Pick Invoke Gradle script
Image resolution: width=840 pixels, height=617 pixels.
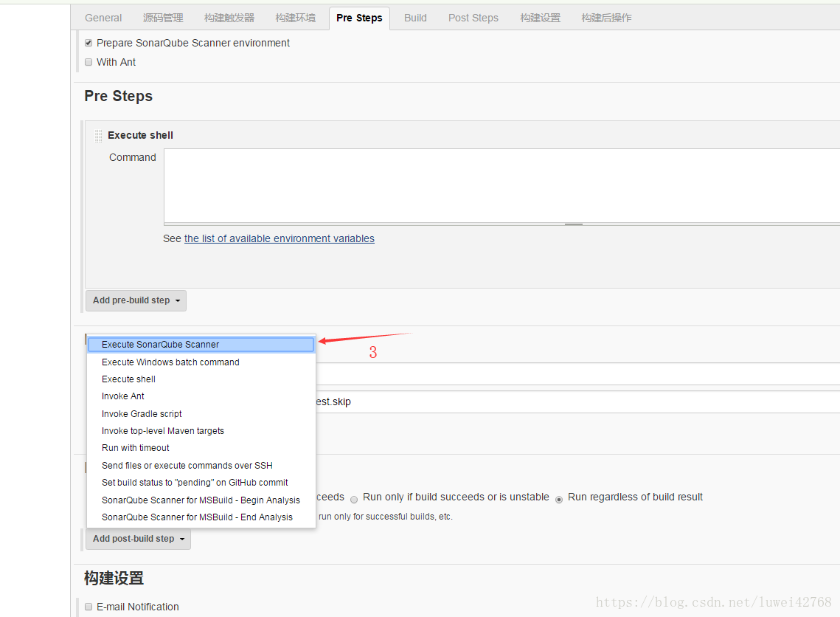(x=201, y=414)
